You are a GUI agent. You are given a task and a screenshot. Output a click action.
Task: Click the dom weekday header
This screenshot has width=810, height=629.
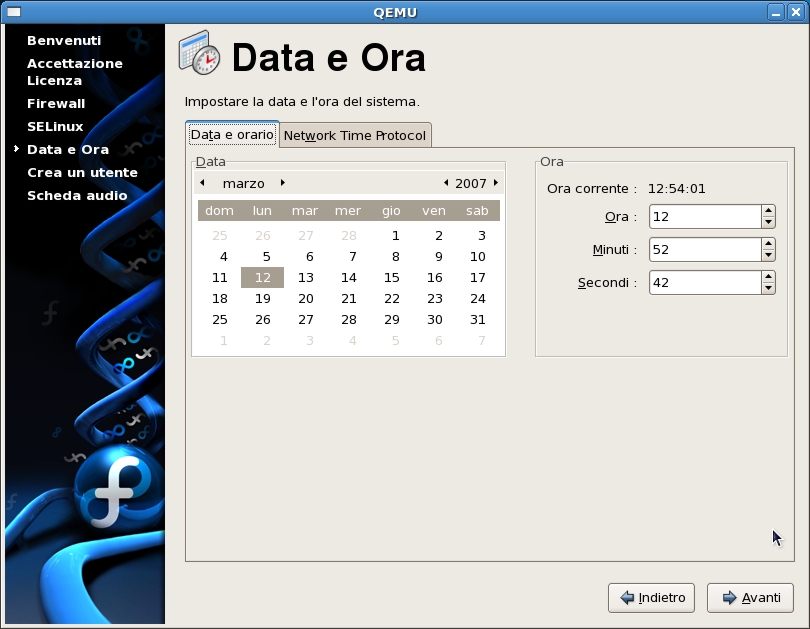(x=219, y=211)
